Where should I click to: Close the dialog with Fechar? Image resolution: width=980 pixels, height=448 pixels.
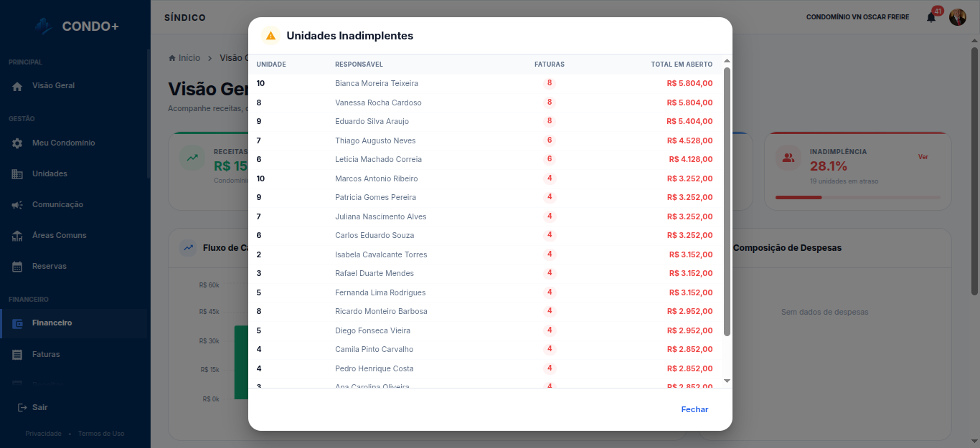(694, 409)
